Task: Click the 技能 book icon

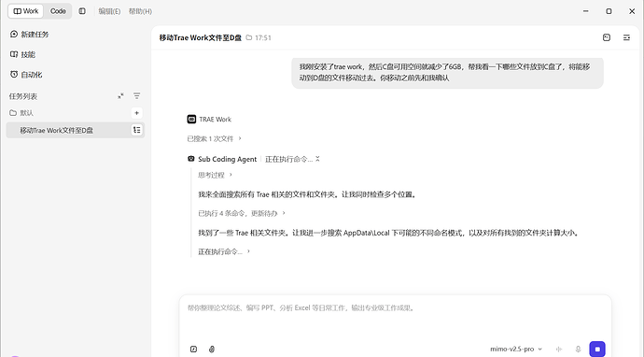Action: point(14,54)
